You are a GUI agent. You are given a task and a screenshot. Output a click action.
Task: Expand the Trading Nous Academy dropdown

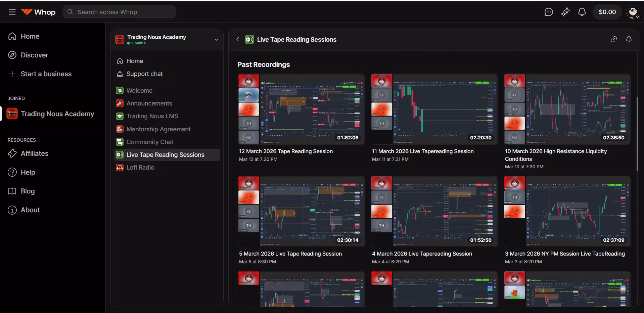(216, 40)
